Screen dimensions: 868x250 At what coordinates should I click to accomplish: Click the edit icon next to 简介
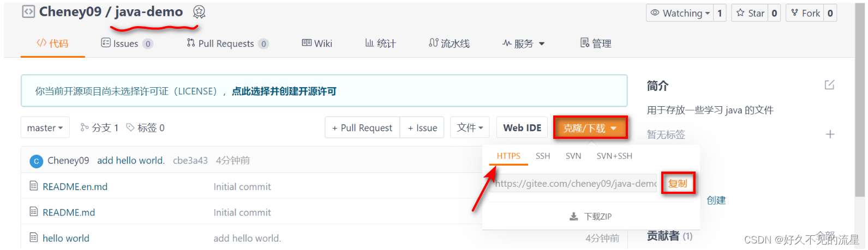(830, 85)
